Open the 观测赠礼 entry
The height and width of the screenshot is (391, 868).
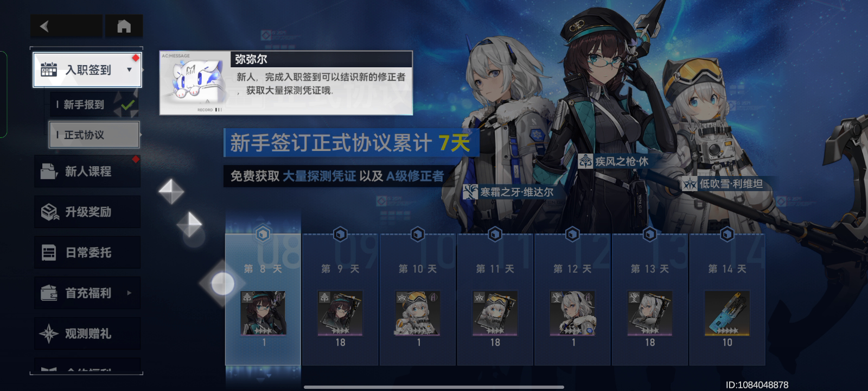pos(87,333)
